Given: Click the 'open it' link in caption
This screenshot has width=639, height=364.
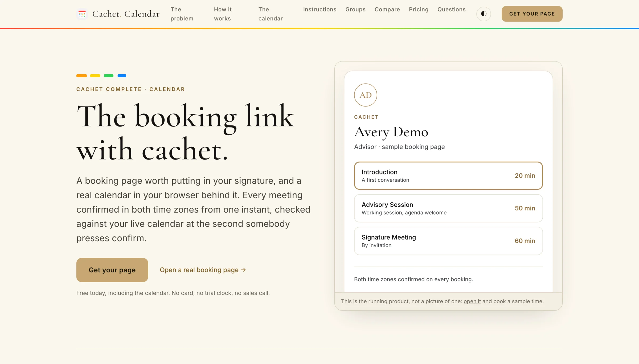Looking at the screenshot, I should click(x=472, y=301).
